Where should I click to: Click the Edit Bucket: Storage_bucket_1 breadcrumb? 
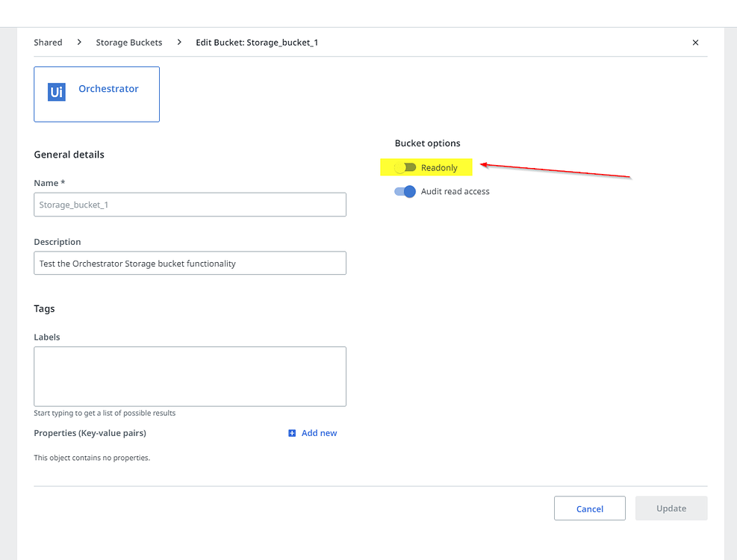[257, 43]
